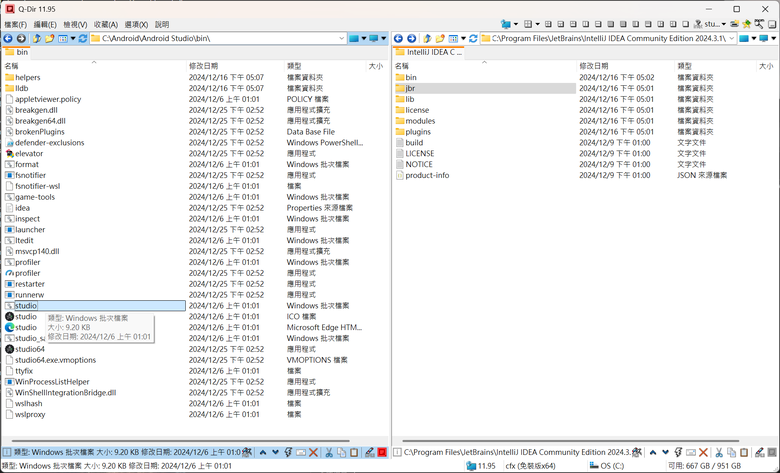Go forward in the left pane
This screenshot has height=473, width=780.
click(x=21, y=38)
